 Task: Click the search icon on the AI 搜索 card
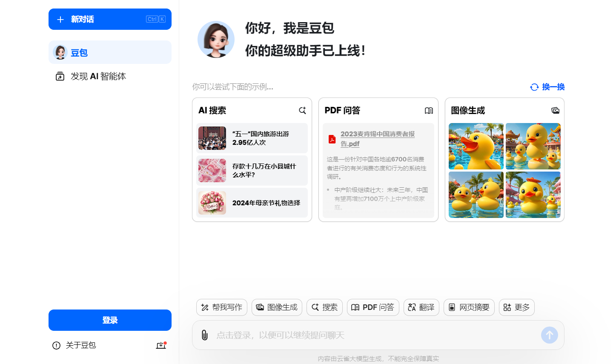click(302, 110)
